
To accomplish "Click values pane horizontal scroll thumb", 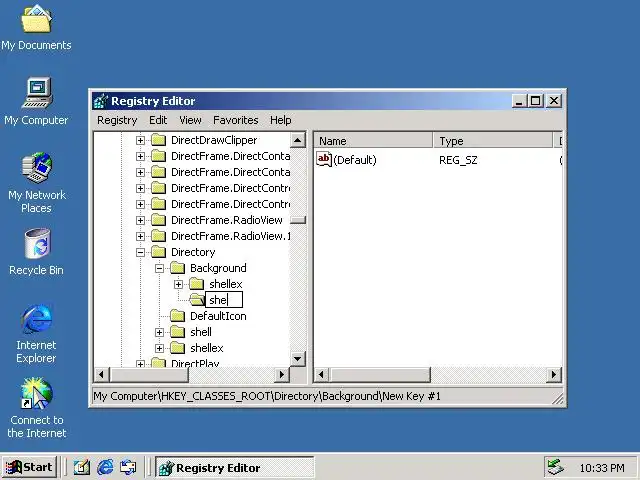I will pyautogui.click(x=380, y=374).
